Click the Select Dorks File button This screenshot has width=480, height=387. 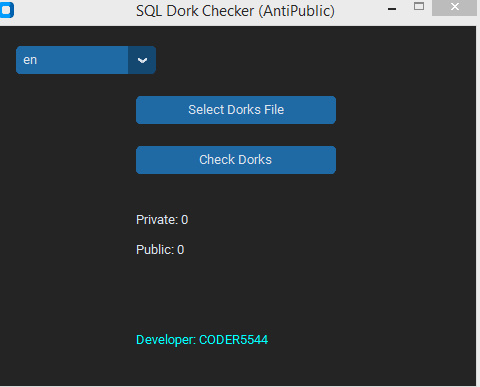(x=236, y=110)
